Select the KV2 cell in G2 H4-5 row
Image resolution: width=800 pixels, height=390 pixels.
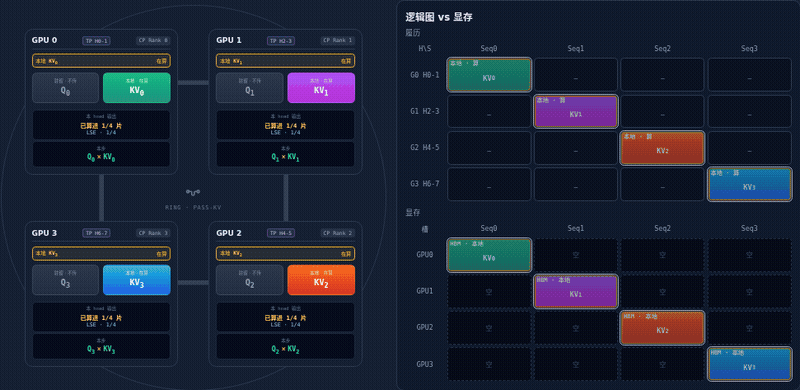pos(662,148)
